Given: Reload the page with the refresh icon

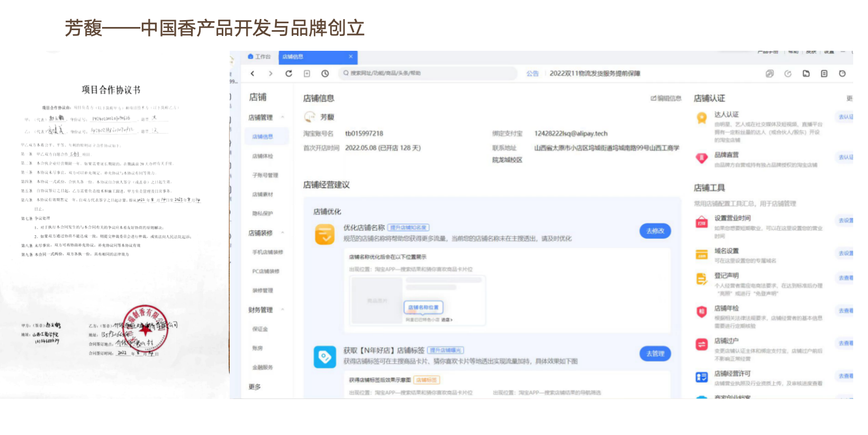Looking at the screenshot, I should coord(288,74).
